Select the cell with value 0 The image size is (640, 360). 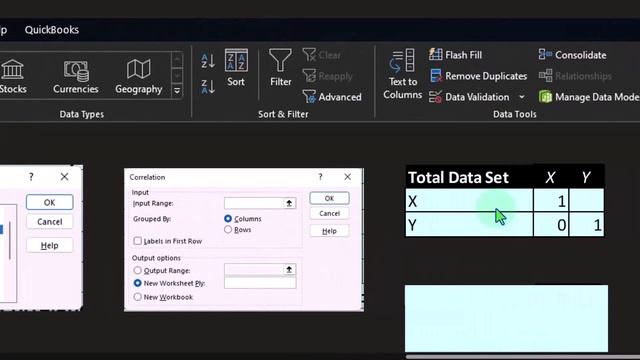551,224
